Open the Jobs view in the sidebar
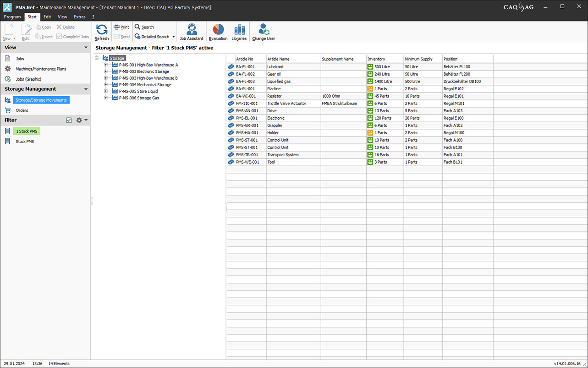Screen dimensions: 588x368 point(20,59)
